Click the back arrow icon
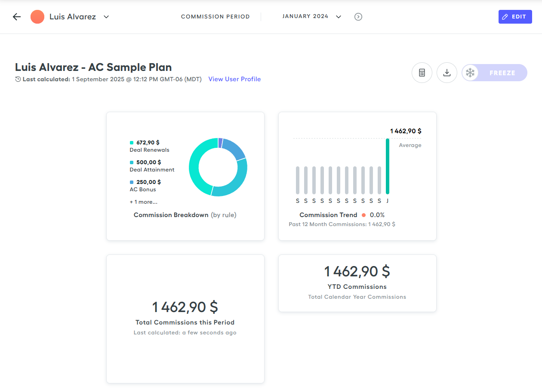Screen dimensions: 542x392 [x=17, y=17]
